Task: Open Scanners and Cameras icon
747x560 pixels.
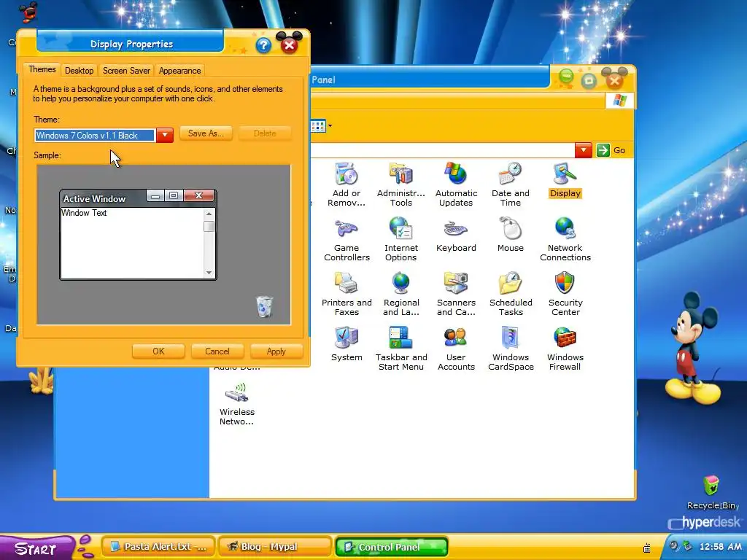Action: (x=456, y=293)
